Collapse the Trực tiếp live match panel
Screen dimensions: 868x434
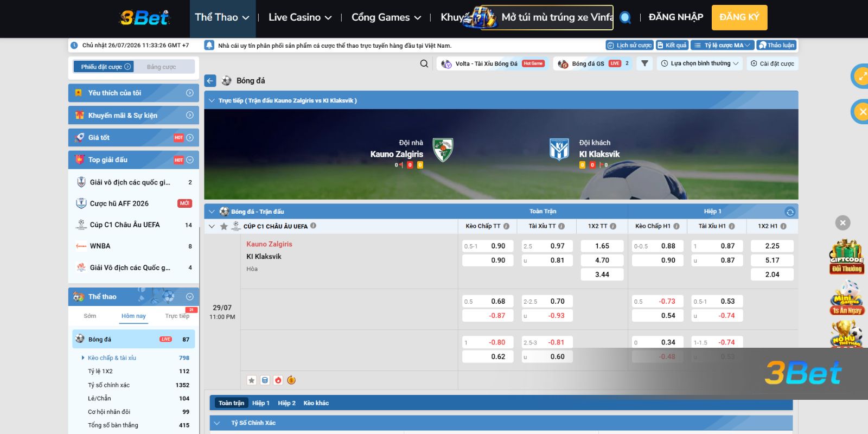pos(212,100)
